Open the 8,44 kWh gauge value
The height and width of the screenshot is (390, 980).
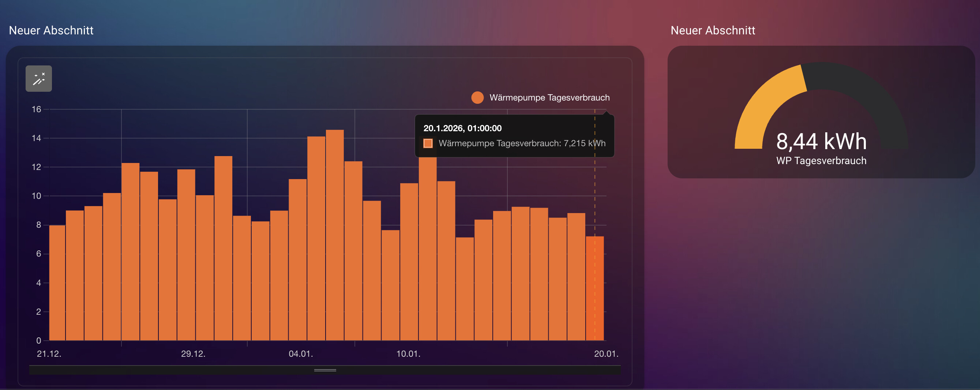click(x=821, y=141)
